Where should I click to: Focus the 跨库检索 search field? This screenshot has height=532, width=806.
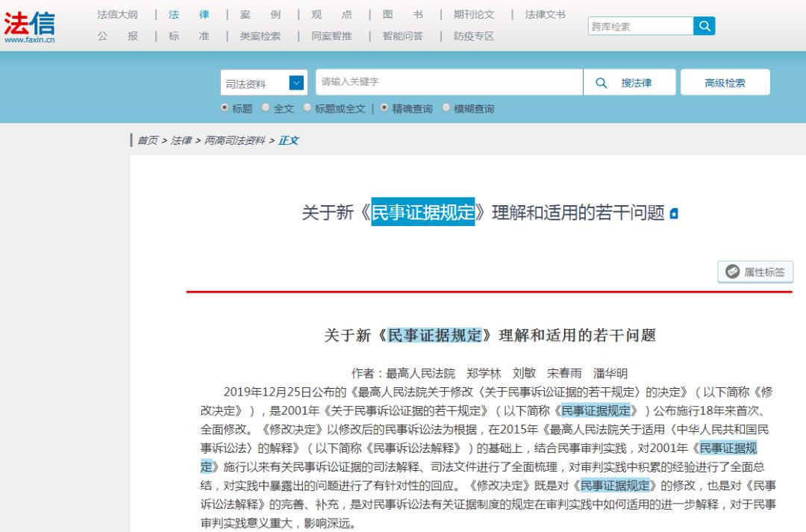pyautogui.click(x=640, y=25)
